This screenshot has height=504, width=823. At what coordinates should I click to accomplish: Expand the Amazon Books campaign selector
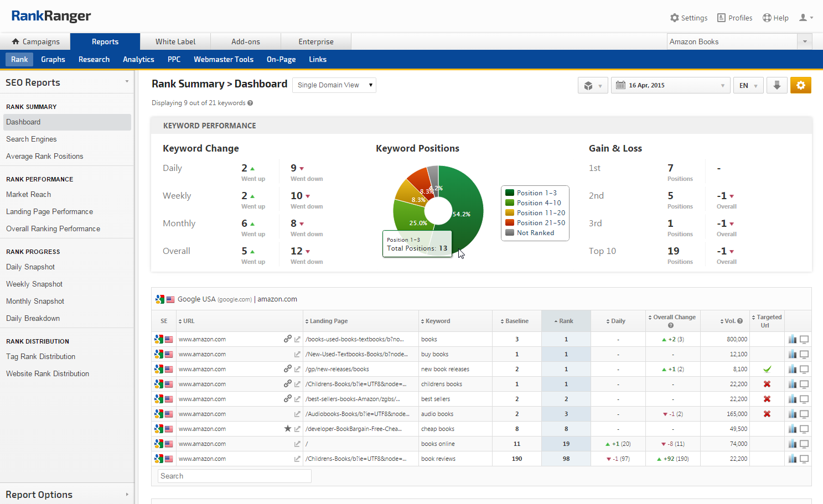click(x=804, y=41)
